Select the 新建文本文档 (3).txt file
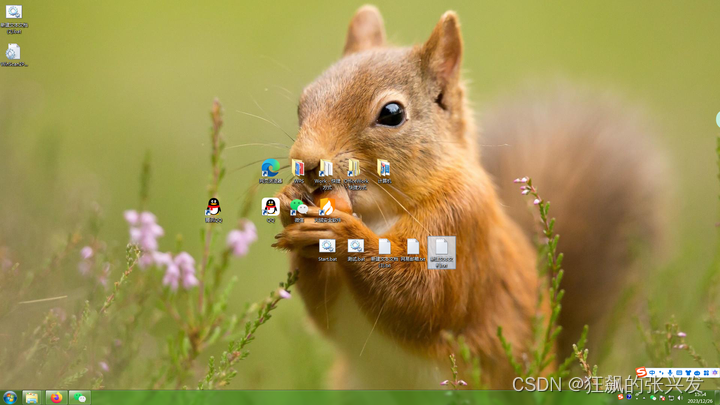720x405 pixels. pyautogui.click(x=385, y=253)
